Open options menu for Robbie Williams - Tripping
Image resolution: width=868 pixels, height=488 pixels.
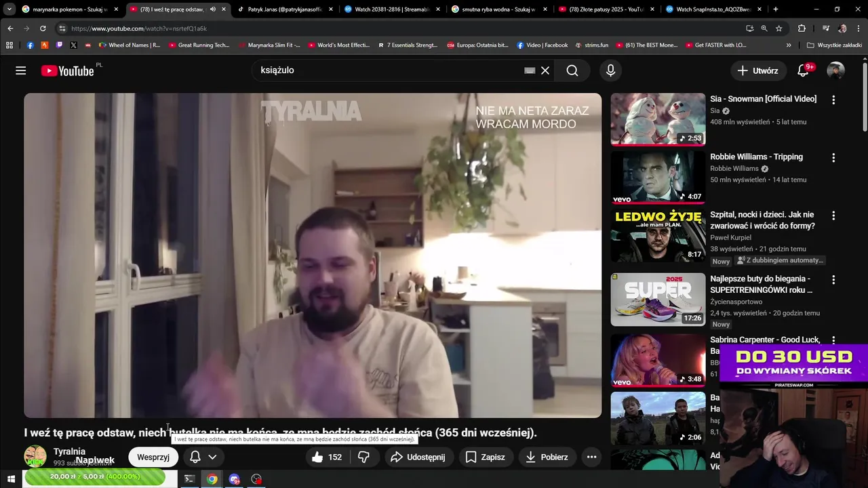[x=833, y=157]
